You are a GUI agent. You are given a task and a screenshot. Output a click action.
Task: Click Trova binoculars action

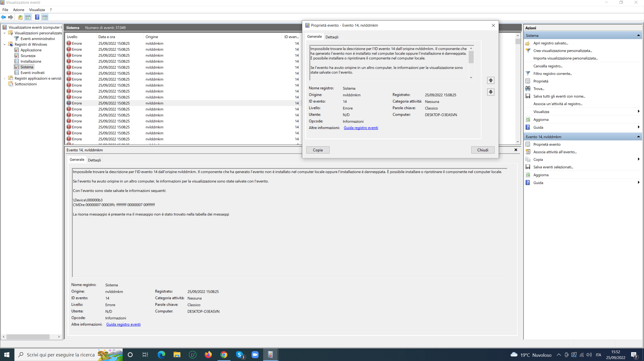click(538, 89)
